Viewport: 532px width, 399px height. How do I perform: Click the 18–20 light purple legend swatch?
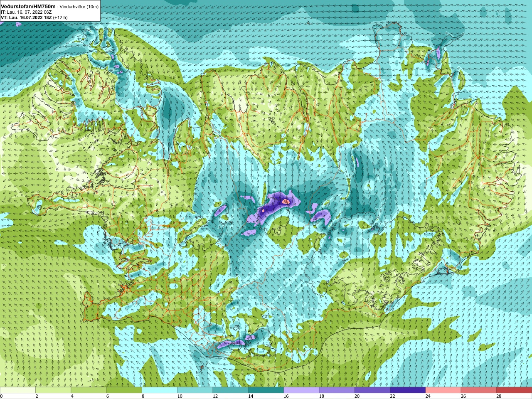pos(337,390)
